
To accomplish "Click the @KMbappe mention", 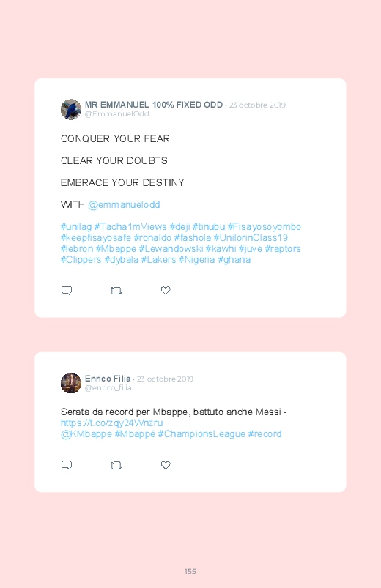I will pyautogui.click(x=86, y=434).
